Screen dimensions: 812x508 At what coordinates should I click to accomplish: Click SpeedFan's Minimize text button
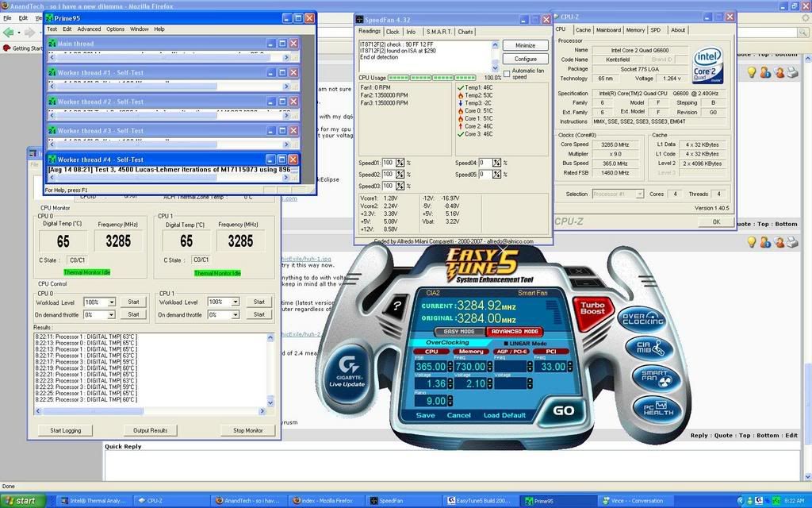pyautogui.click(x=525, y=45)
